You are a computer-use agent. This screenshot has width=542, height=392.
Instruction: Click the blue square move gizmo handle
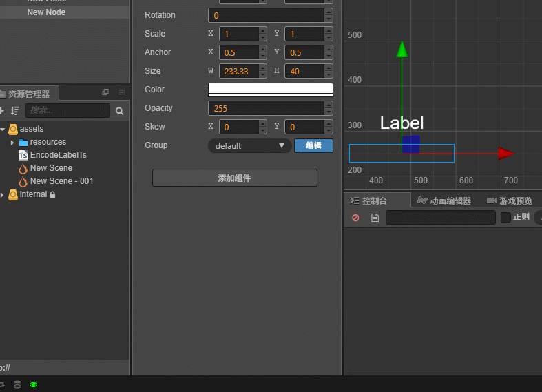tap(410, 145)
